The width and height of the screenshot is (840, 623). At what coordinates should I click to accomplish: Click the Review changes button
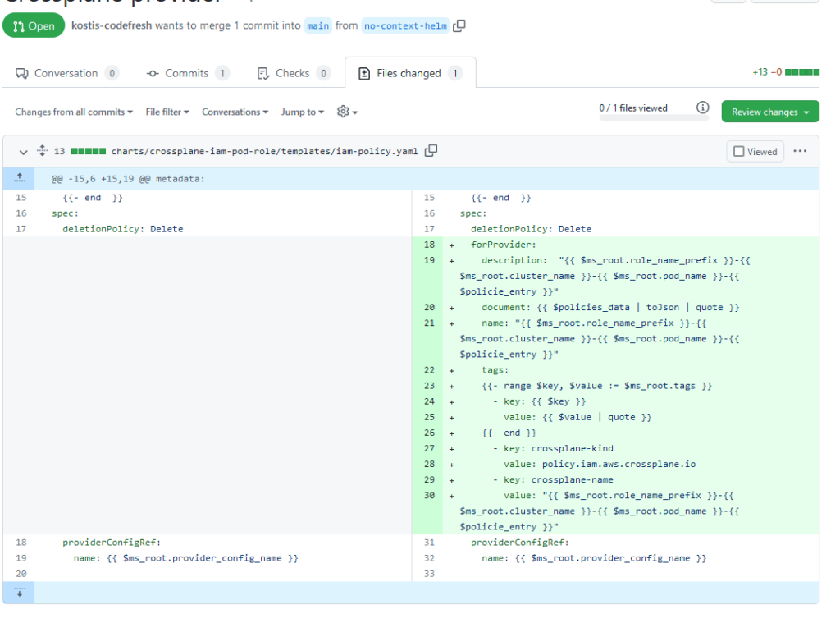769,112
